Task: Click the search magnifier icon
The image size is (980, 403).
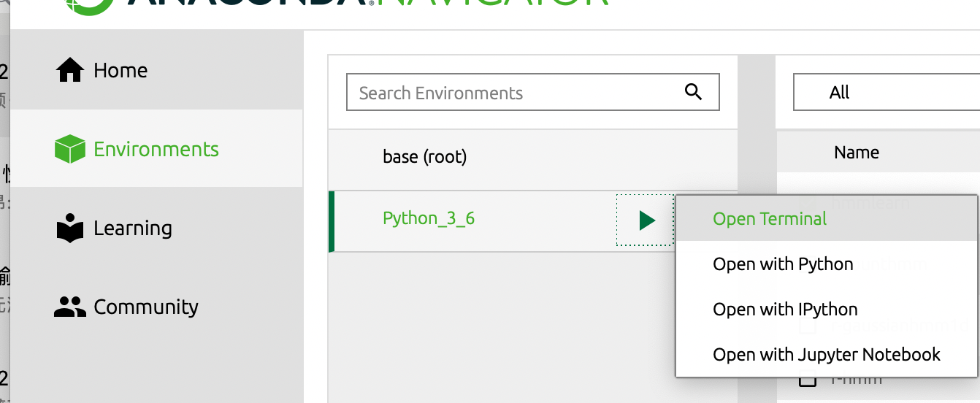Action: [693, 92]
